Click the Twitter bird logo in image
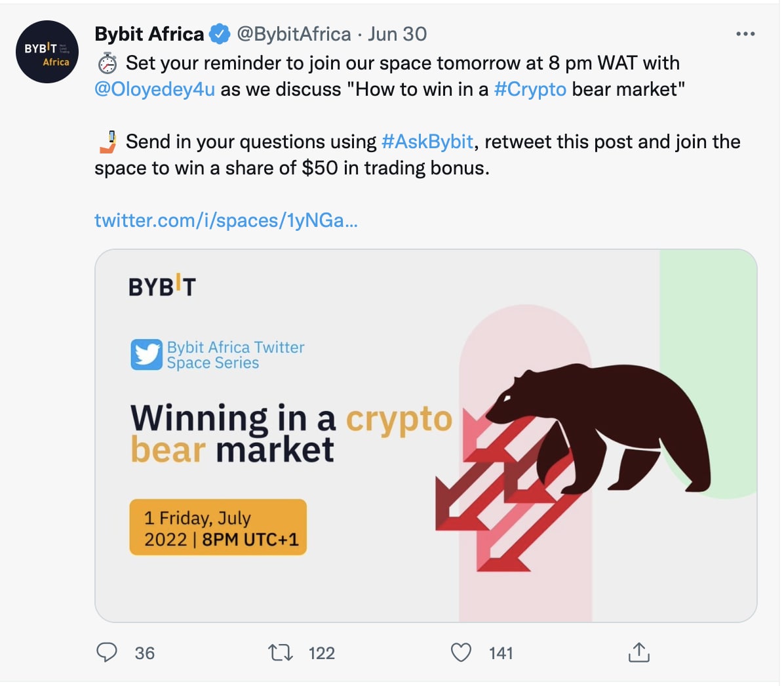Viewport: 784px width, 686px height. click(146, 355)
